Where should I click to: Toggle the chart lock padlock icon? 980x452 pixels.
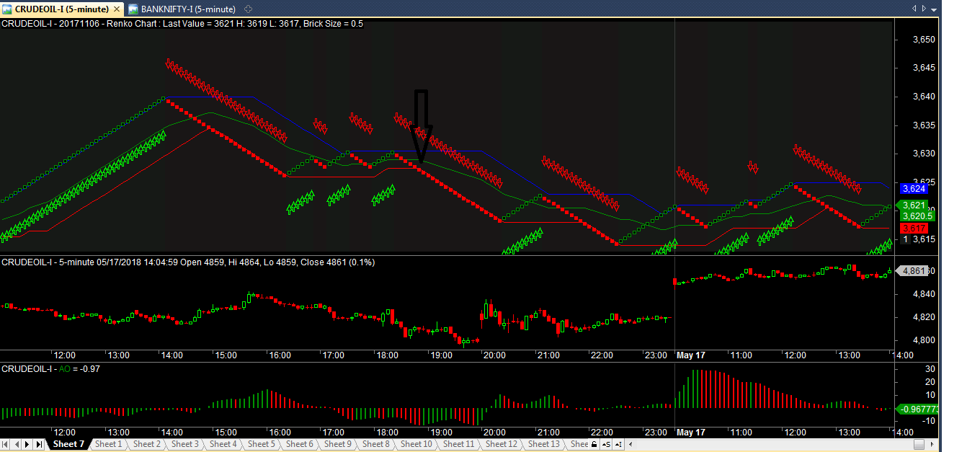594,445
